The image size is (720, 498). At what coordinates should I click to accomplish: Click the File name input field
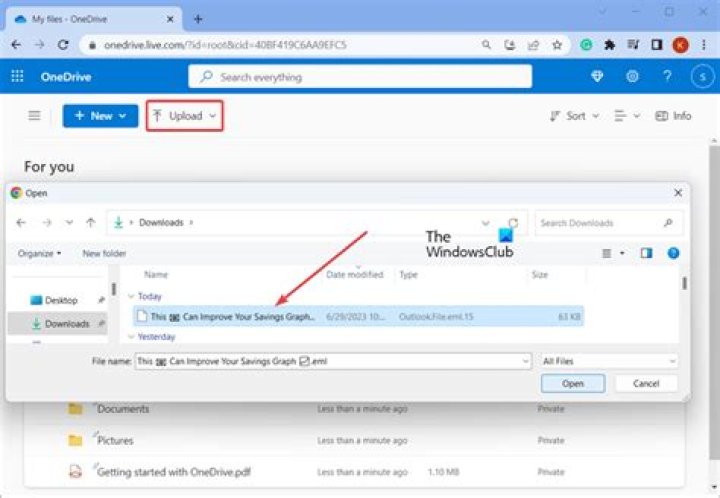[x=333, y=361]
